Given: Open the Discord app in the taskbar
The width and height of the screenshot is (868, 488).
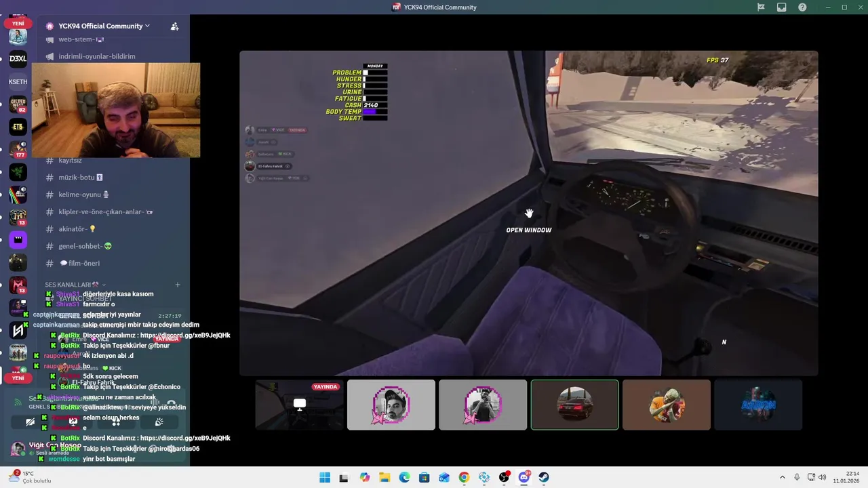Looking at the screenshot, I should click(524, 477).
